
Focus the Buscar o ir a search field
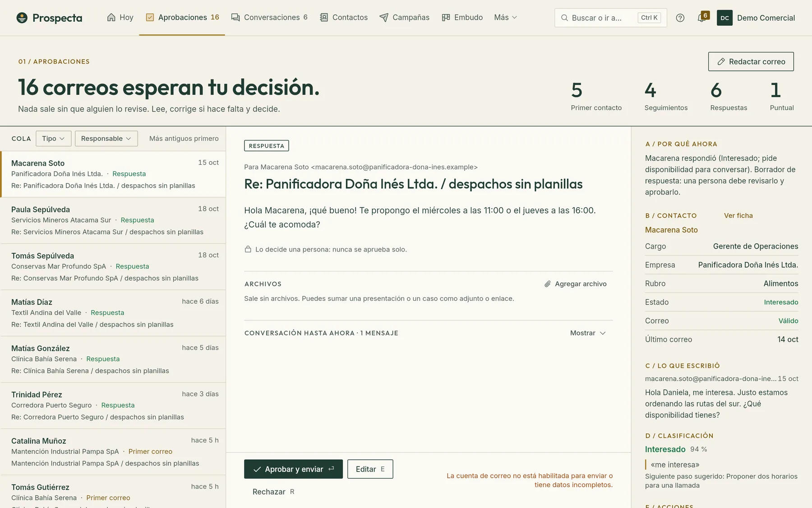tap(610, 18)
